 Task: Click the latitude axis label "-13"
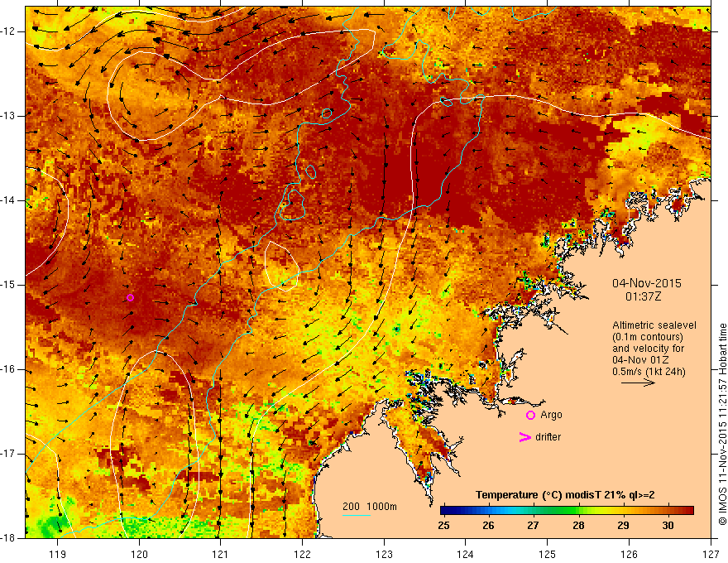tap(8, 116)
